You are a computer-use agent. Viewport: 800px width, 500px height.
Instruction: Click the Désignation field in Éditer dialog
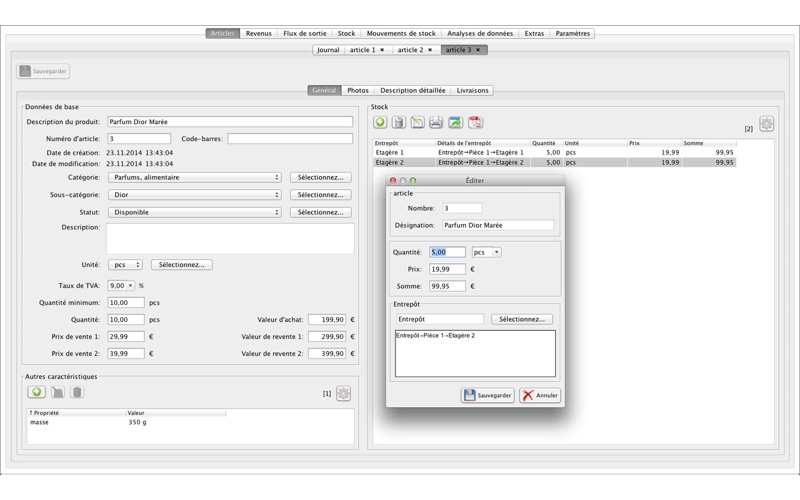click(x=498, y=225)
